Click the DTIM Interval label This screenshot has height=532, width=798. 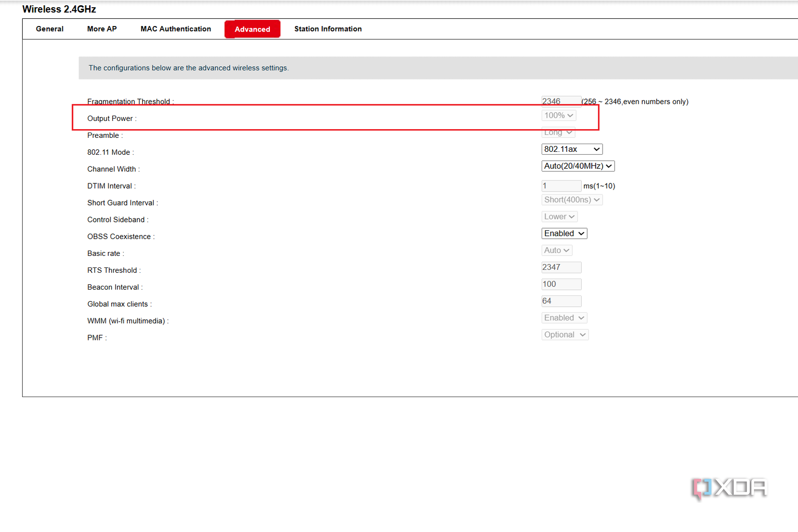[111, 186]
